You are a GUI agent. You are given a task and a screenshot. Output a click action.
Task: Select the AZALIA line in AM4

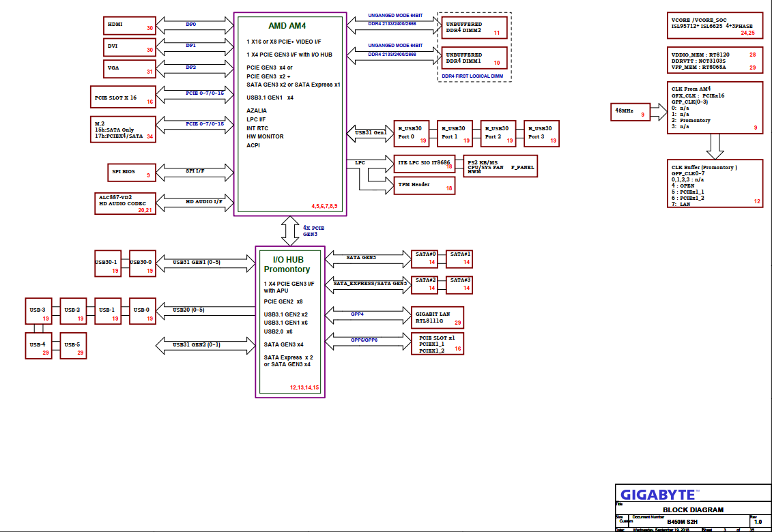click(x=257, y=110)
